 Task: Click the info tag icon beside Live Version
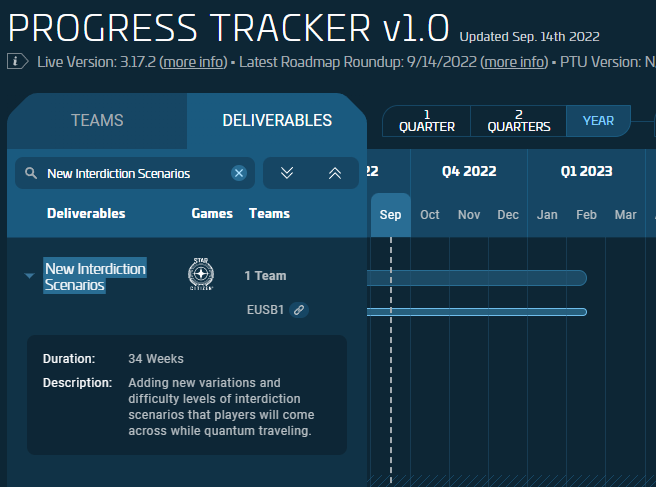click(18, 62)
